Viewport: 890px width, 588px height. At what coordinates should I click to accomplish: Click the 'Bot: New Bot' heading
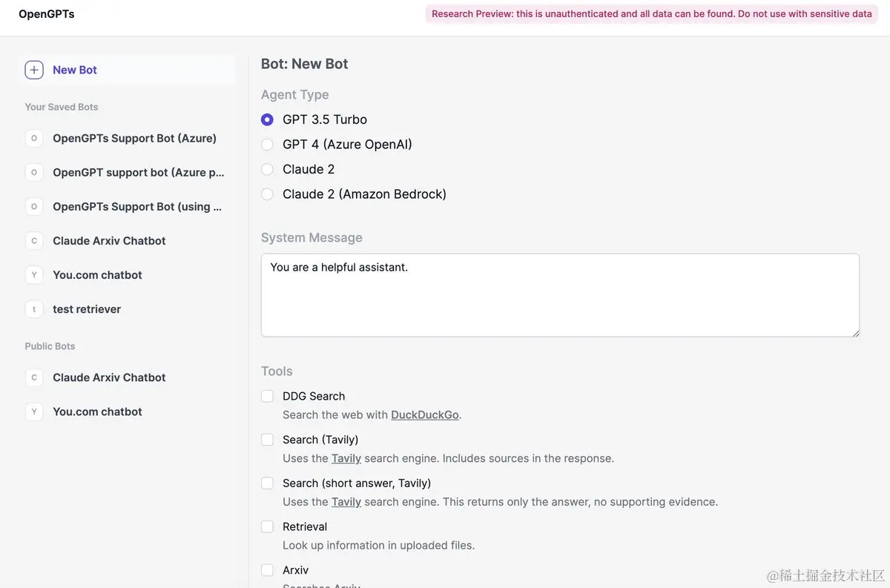pos(305,64)
